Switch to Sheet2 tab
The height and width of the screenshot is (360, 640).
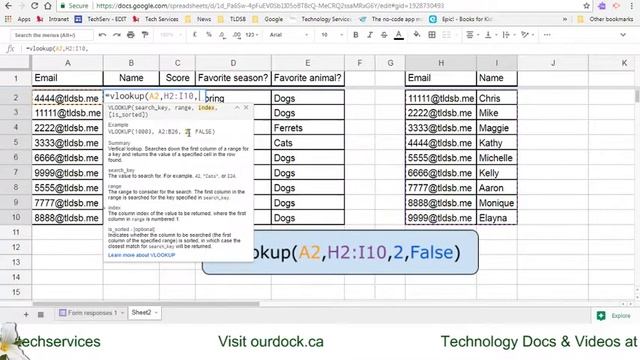click(x=141, y=313)
